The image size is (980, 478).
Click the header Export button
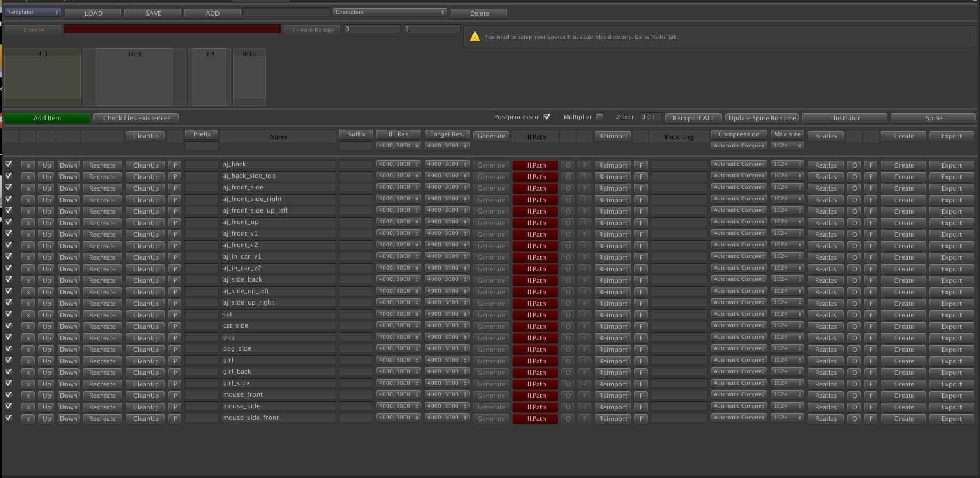(952, 136)
